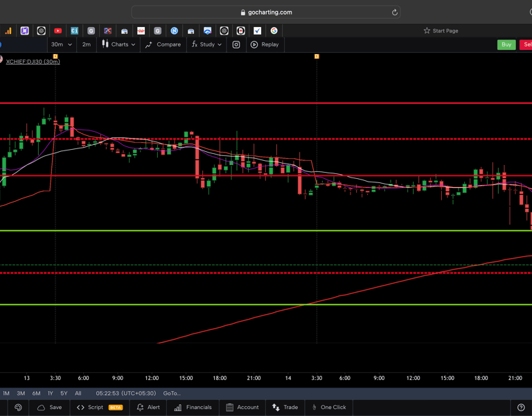Show All available data range
The image size is (532, 416).
pos(78,393)
